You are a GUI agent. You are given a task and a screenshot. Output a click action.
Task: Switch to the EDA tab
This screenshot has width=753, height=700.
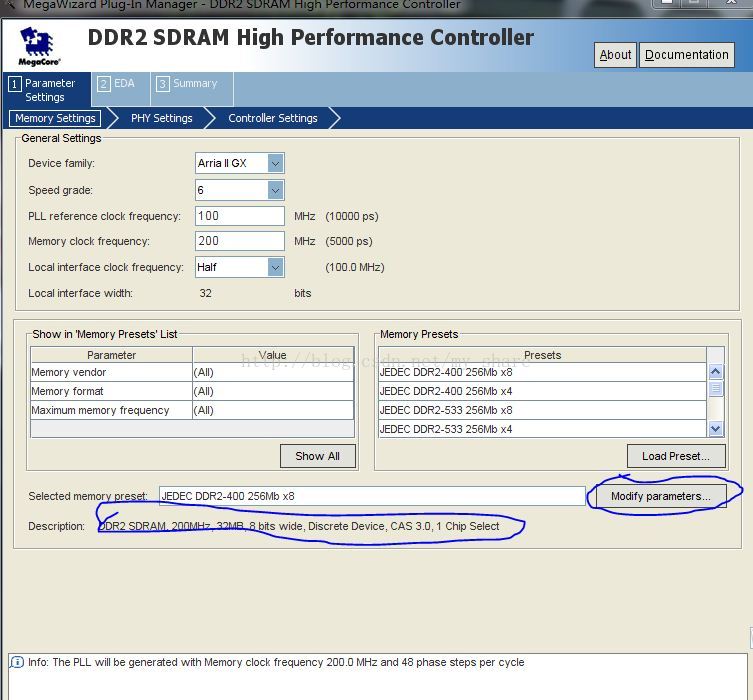pos(121,89)
